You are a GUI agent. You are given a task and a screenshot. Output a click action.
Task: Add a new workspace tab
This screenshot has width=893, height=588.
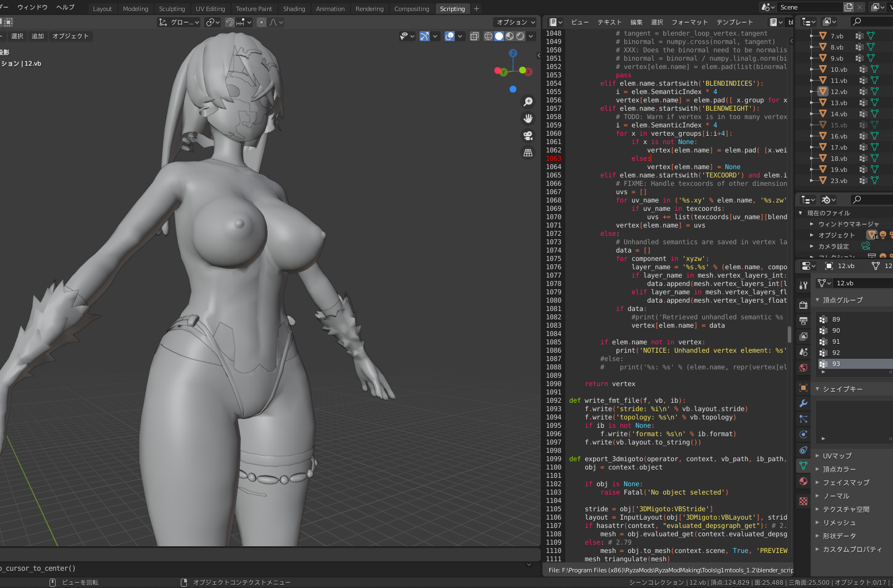pyautogui.click(x=476, y=9)
